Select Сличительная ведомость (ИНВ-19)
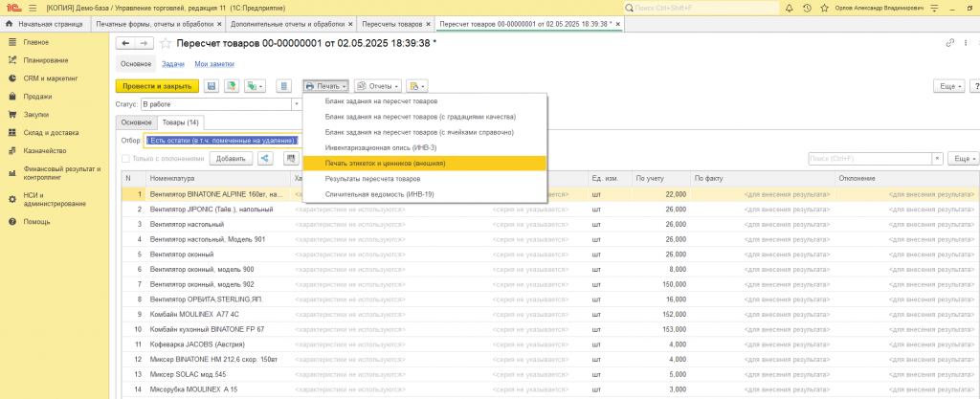Viewport: 980px width, 399px height. tap(379, 195)
